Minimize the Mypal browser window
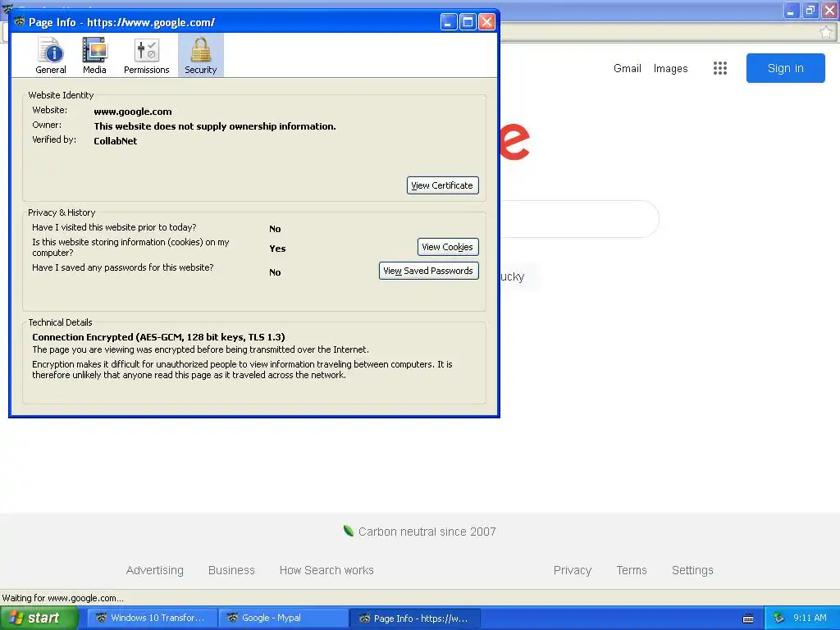The height and width of the screenshot is (630, 840). coord(792,10)
